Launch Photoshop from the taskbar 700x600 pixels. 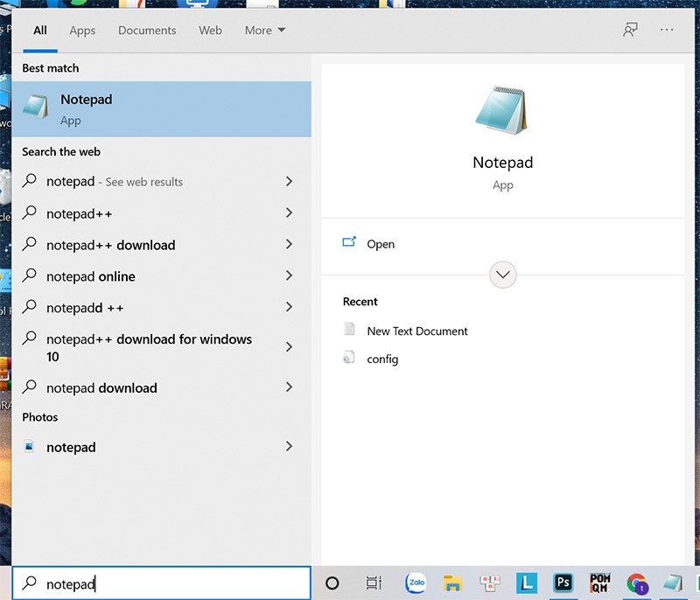[x=563, y=583]
